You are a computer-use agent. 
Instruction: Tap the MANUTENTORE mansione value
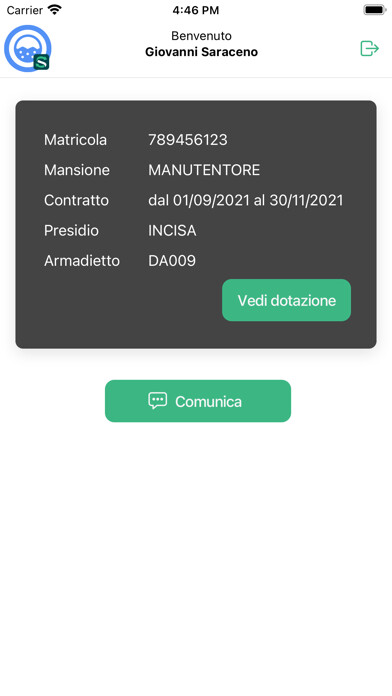[x=204, y=170]
